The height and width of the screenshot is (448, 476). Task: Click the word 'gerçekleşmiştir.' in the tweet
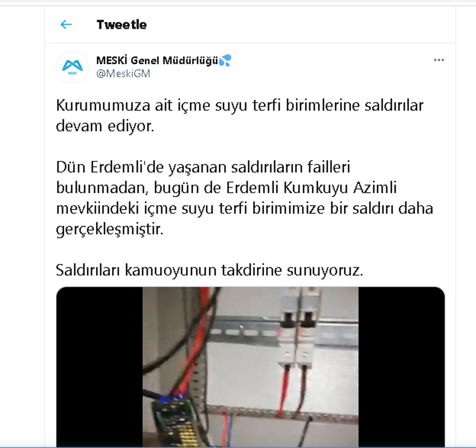tap(109, 229)
